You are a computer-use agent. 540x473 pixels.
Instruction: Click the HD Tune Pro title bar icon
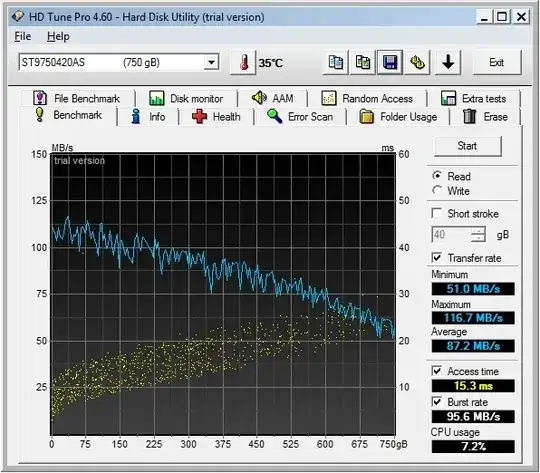[18, 16]
